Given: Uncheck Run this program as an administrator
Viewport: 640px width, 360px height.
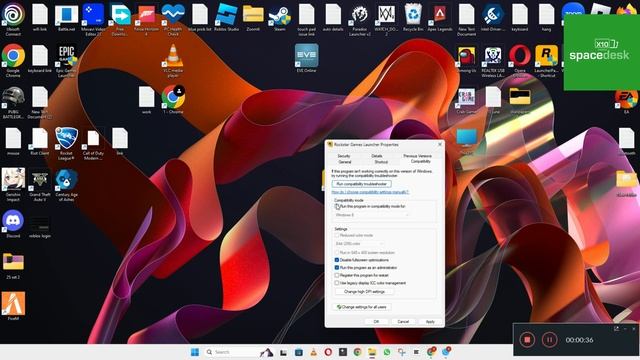Looking at the screenshot, I should [337, 268].
